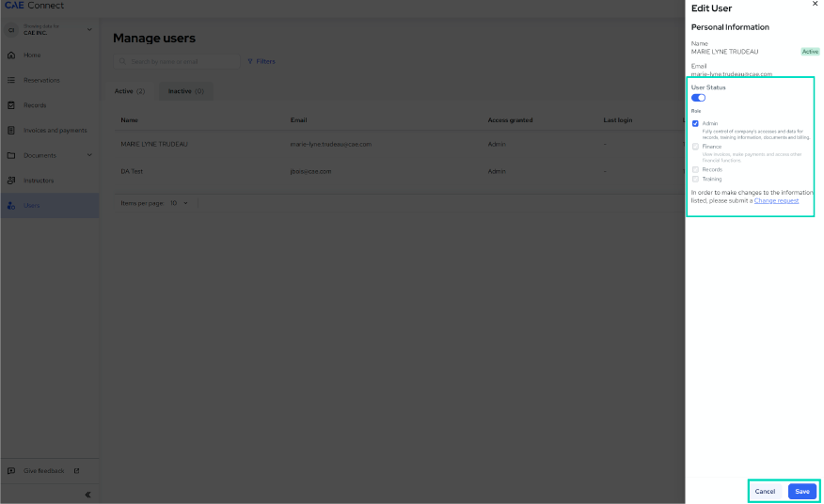Click the Manage users page heading
Image resolution: width=824 pixels, height=504 pixels.
point(154,39)
